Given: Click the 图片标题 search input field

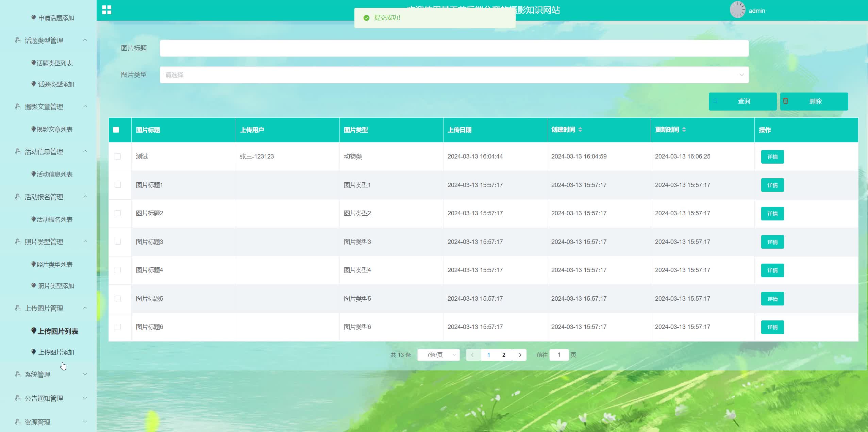Looking at the screenshot, I should tap(454, 48).
